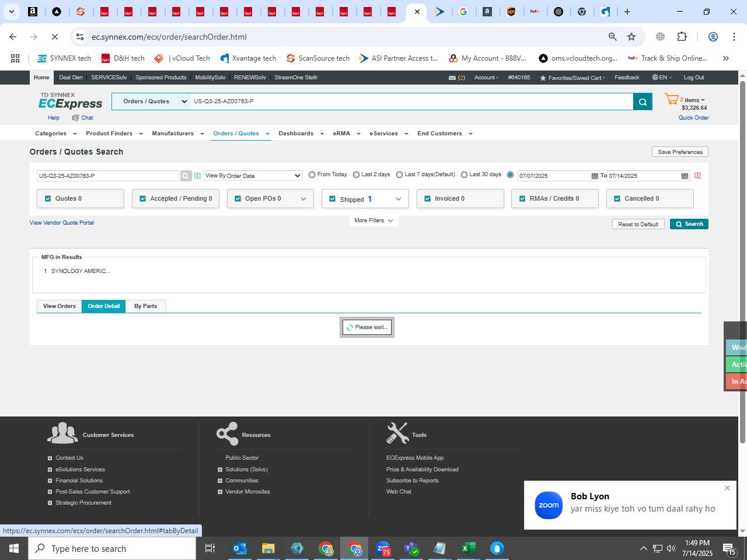
Task: Open the eRMA menu
Action: point(347,134)
